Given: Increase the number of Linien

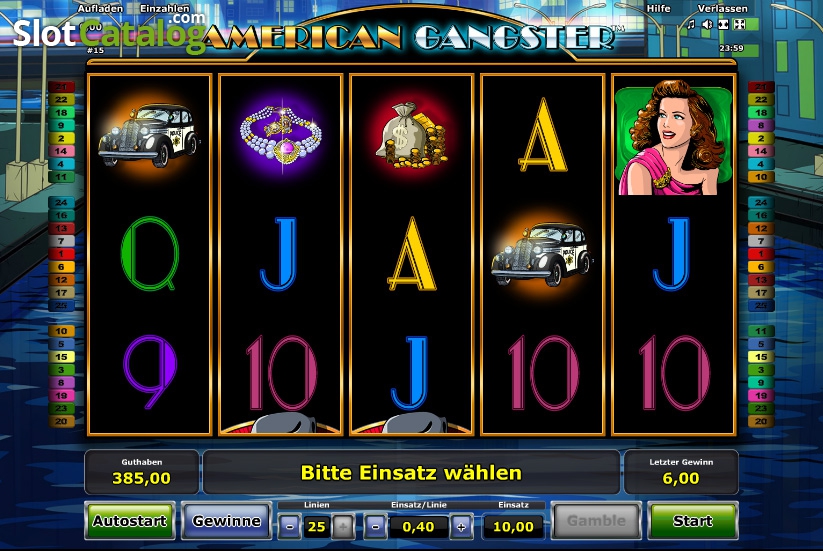Looking at the screenshot, I should tap(343, 526).
